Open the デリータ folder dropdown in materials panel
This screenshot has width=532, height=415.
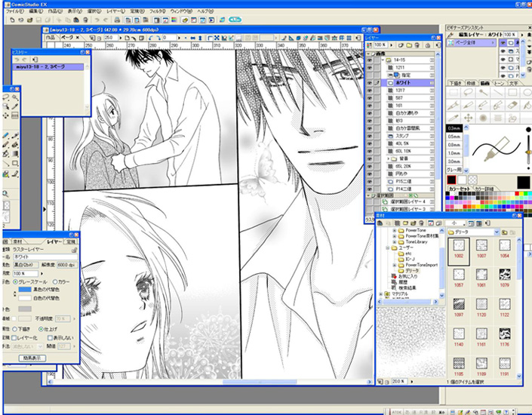coord(497,232)
